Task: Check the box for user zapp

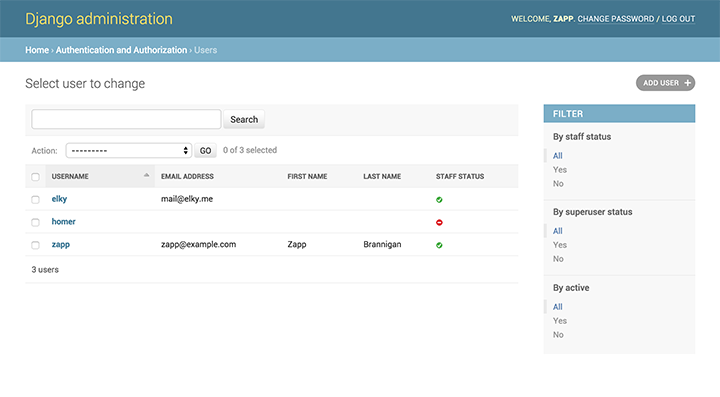Action: [x=35, y=245]
